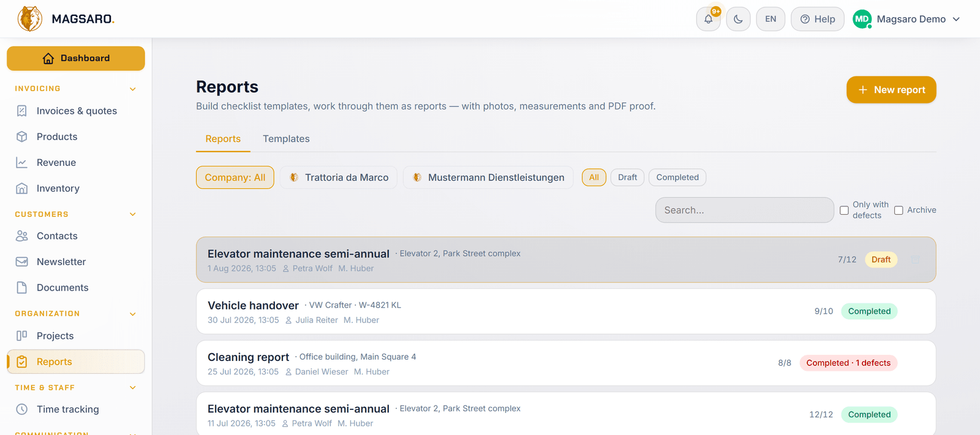Select the Reports tab
Screen dimensions: 980x435
click(x=223, y=139)
